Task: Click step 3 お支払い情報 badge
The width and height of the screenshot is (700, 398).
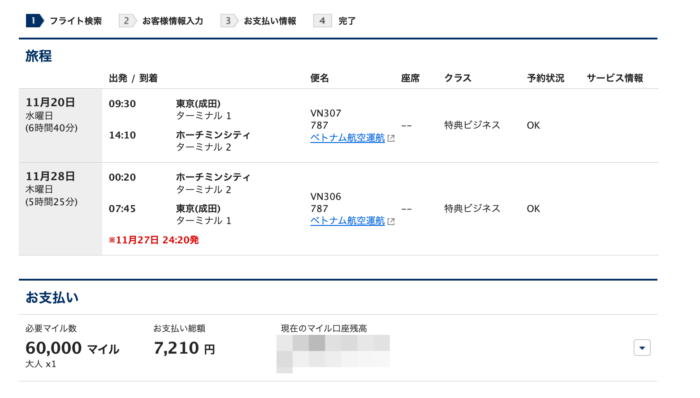Action: [x=229, y=21]
